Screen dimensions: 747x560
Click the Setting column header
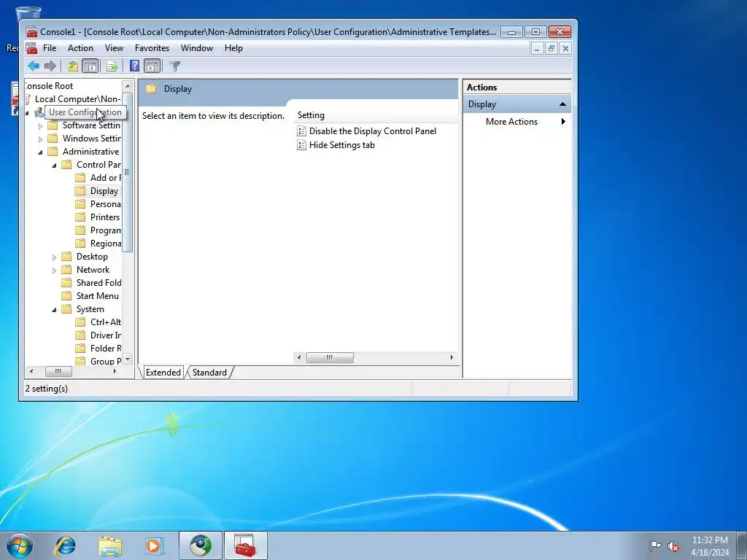(376, 115)
